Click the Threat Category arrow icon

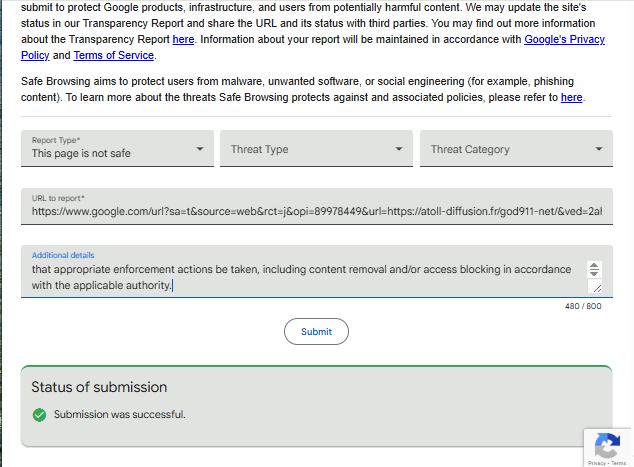pyautogui.click(x=599, y=149)
